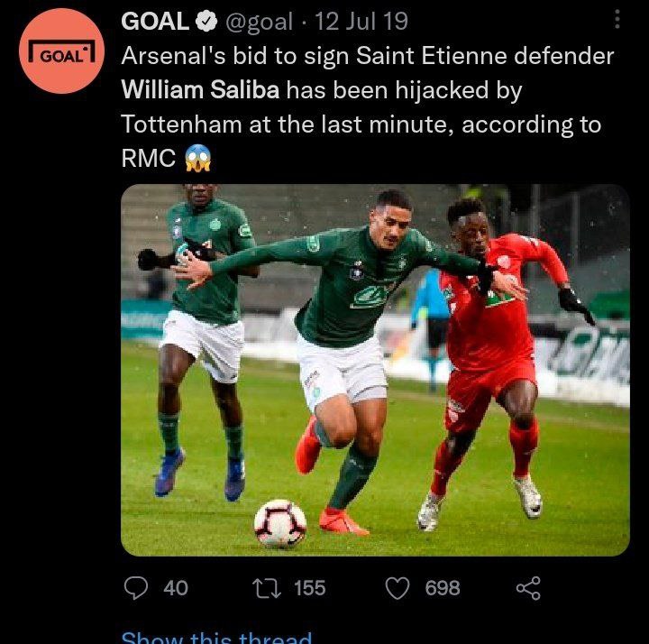This screenshot has width=649, height=644.
Task: Click the bold William Saliba name
Action: [200, 90]
